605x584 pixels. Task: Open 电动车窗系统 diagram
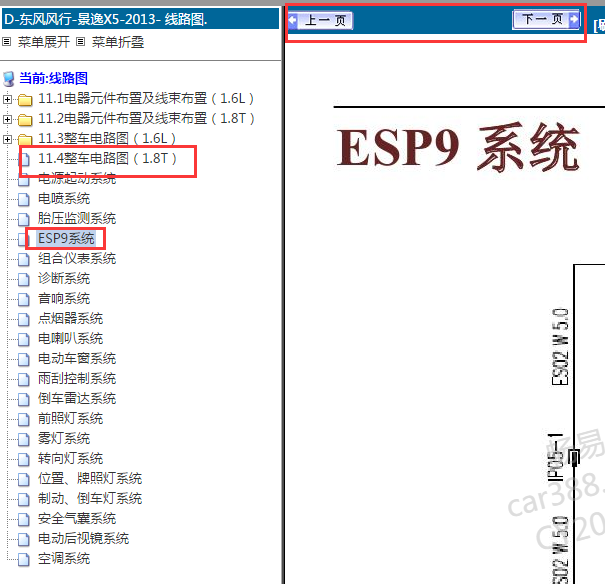pos(77,359)
